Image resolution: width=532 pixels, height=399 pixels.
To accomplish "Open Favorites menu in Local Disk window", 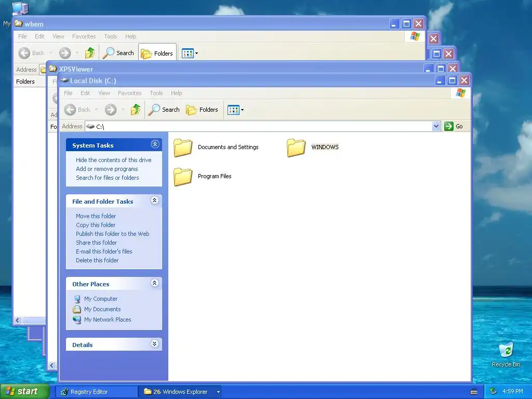I will pyautogui.click(x=129, y=93).
